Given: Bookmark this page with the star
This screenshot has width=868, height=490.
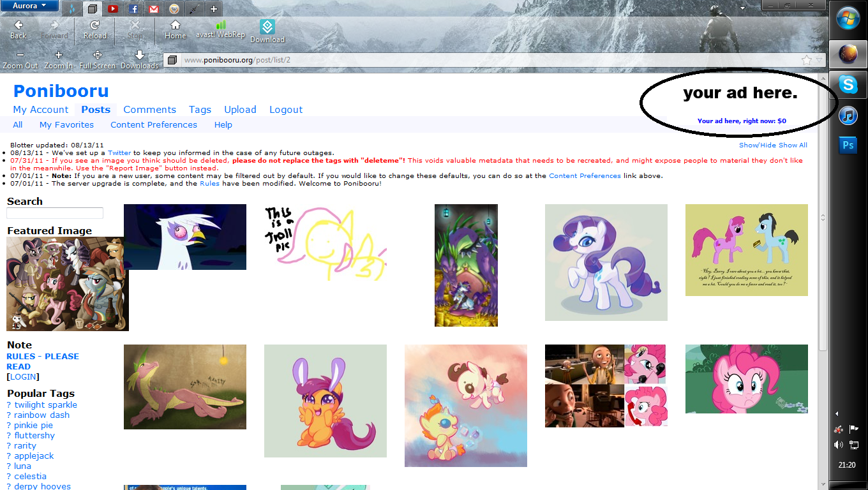Looking at the screenshot, I should [807, 60].
